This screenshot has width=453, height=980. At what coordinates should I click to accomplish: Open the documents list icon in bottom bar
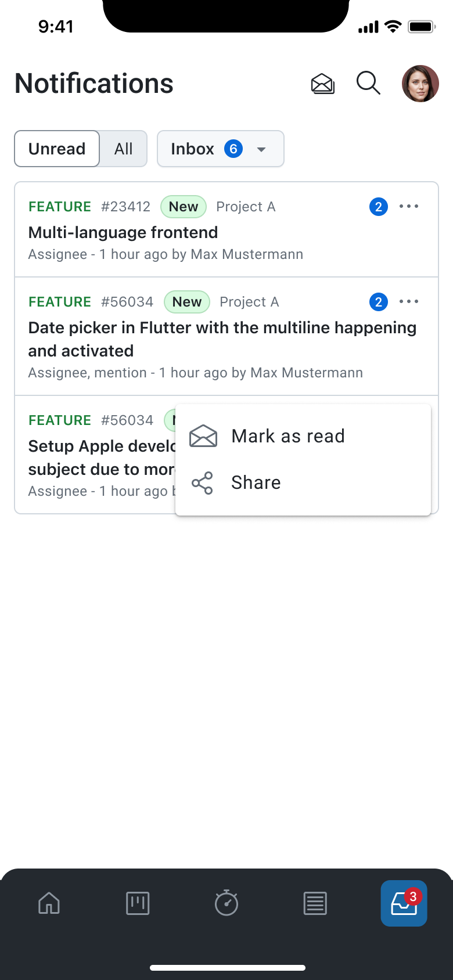[315, 903]
